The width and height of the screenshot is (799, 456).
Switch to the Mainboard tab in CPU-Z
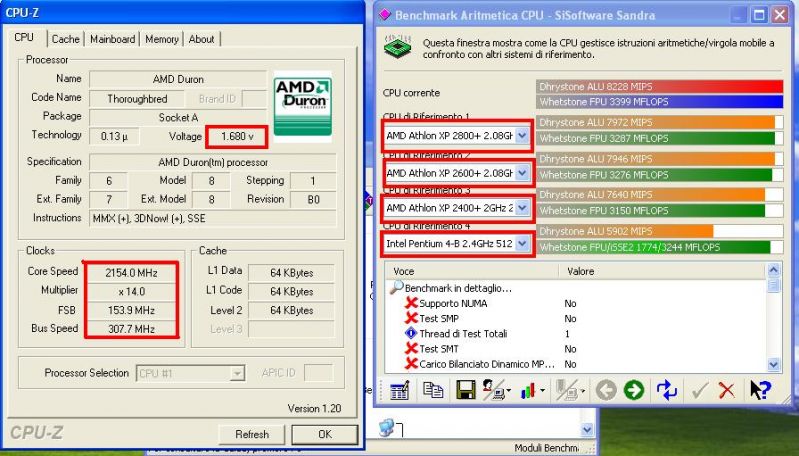pos(113,39)
